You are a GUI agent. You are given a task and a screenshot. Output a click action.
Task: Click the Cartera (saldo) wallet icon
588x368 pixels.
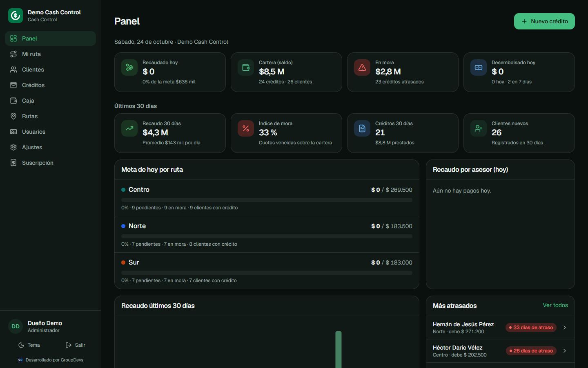246,67
